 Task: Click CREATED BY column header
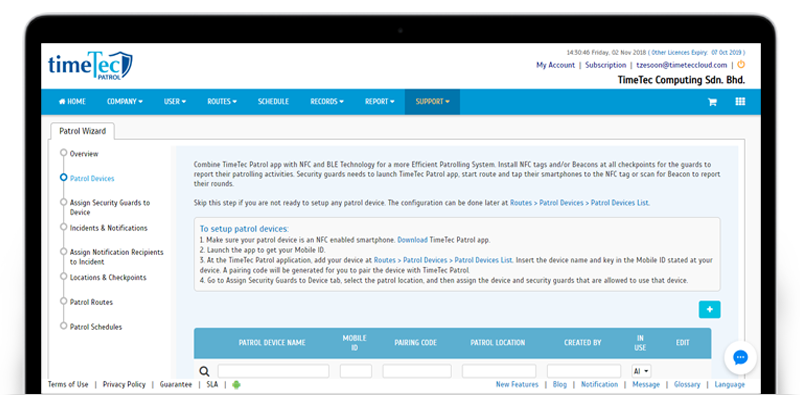pos(583,343)
